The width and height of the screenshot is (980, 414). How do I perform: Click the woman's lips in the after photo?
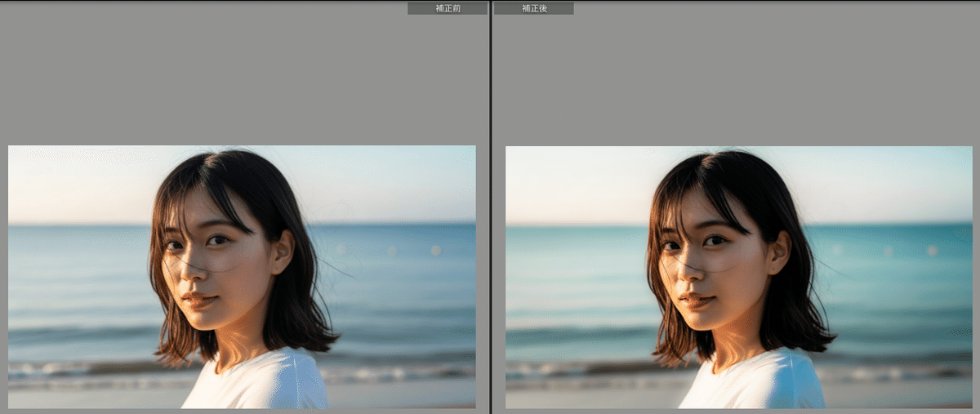click(696, 300)
